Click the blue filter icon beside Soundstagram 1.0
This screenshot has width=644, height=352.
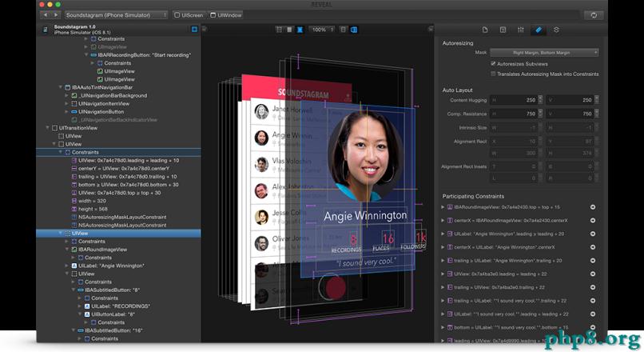pos(193,30)
